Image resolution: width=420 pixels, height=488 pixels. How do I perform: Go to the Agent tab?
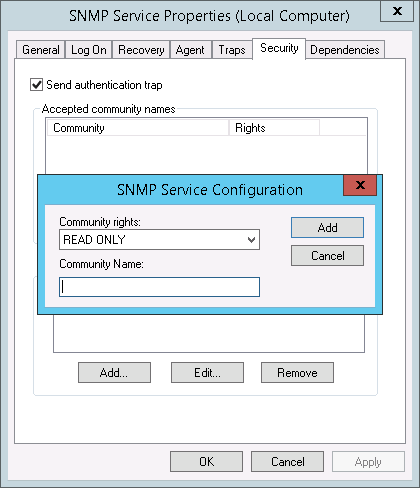tap(190, 50)
